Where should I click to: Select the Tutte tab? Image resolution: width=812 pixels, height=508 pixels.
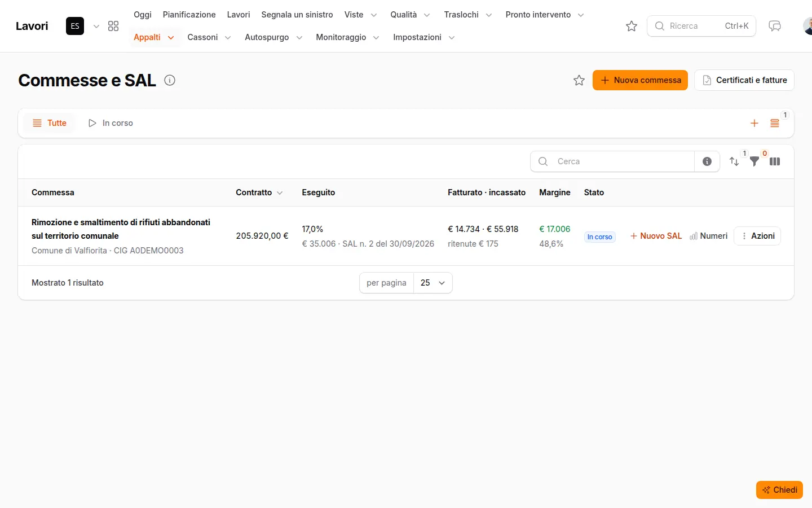click(x=50, y=123)
